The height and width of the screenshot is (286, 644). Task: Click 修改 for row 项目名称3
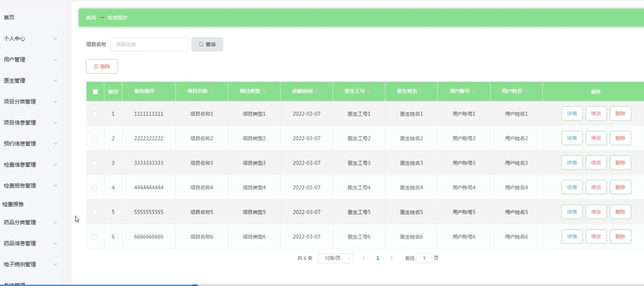click(596, 163)
